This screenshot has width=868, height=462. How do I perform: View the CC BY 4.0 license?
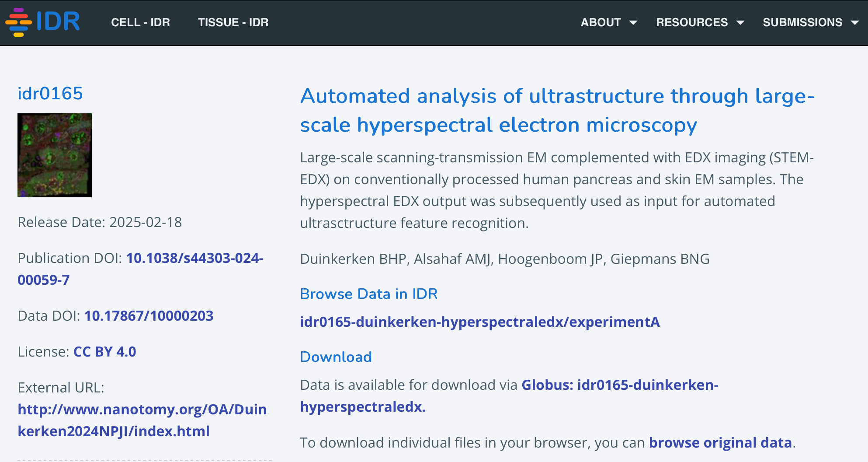pyautogui.click(x=105, y=352)
